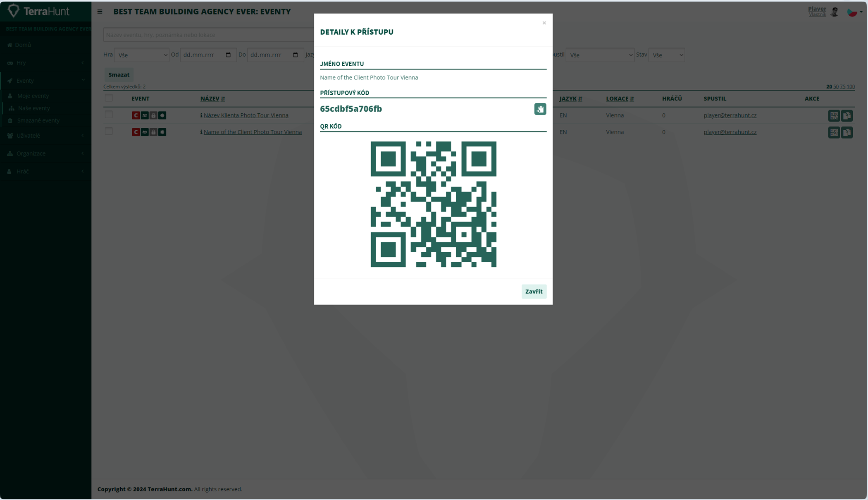This screenshot has width=868, height=500.
Task: Click gear icon in Název Klienta row
Action: pos(162,115)
